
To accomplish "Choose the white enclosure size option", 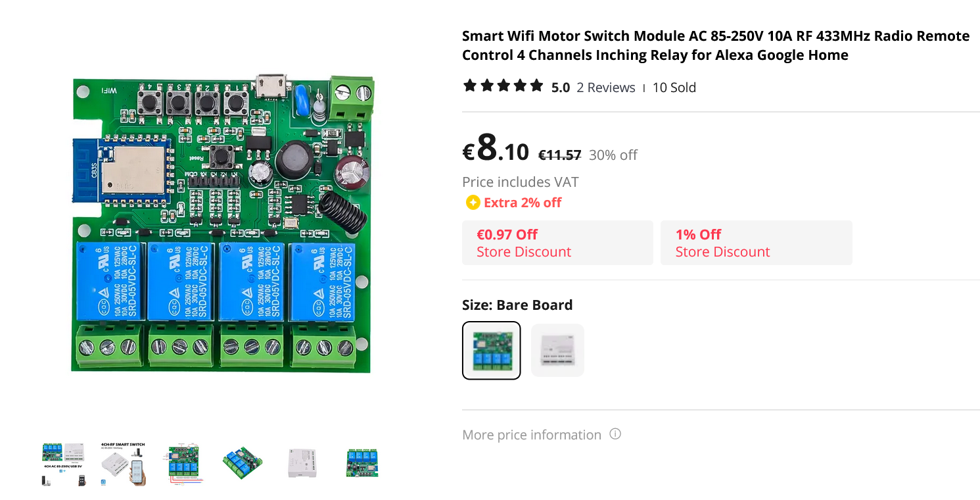I will click(557, 350).
